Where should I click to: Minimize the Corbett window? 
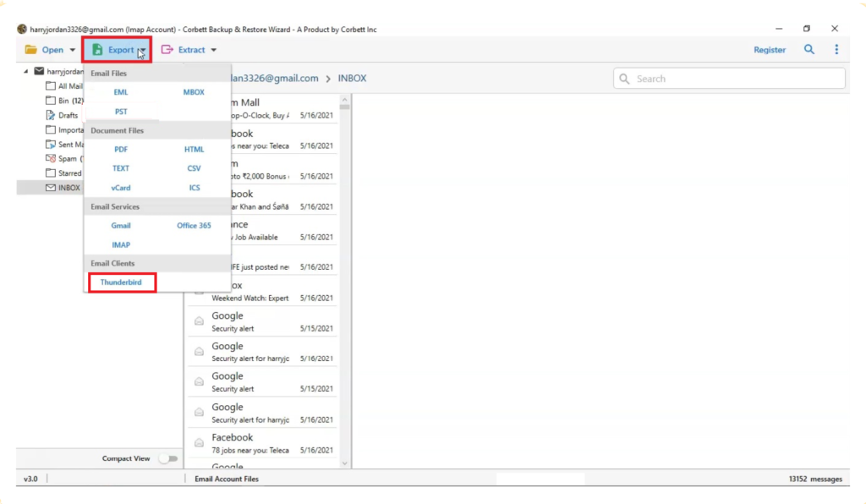(779, 28)
